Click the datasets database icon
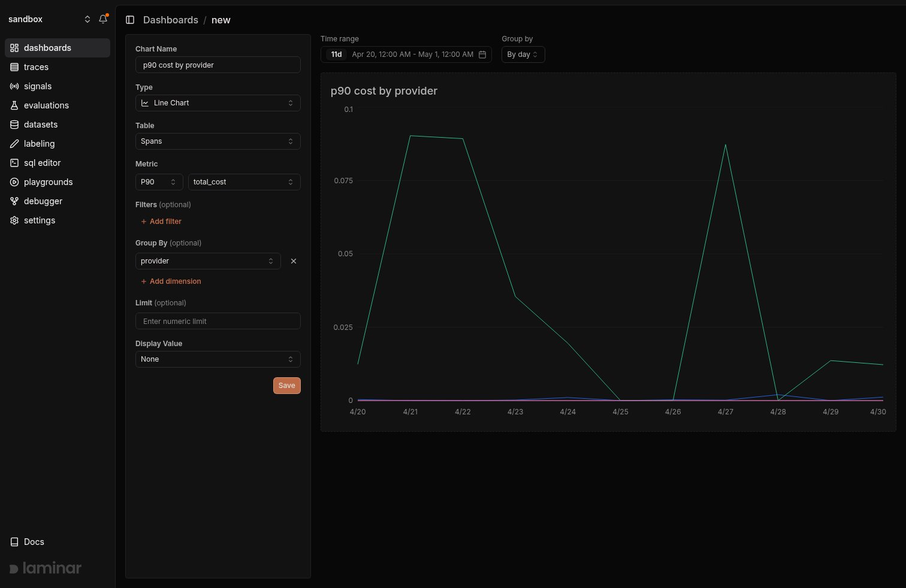Screen dimensions: 906x588 pyautogui.click(x=14, y=125)
